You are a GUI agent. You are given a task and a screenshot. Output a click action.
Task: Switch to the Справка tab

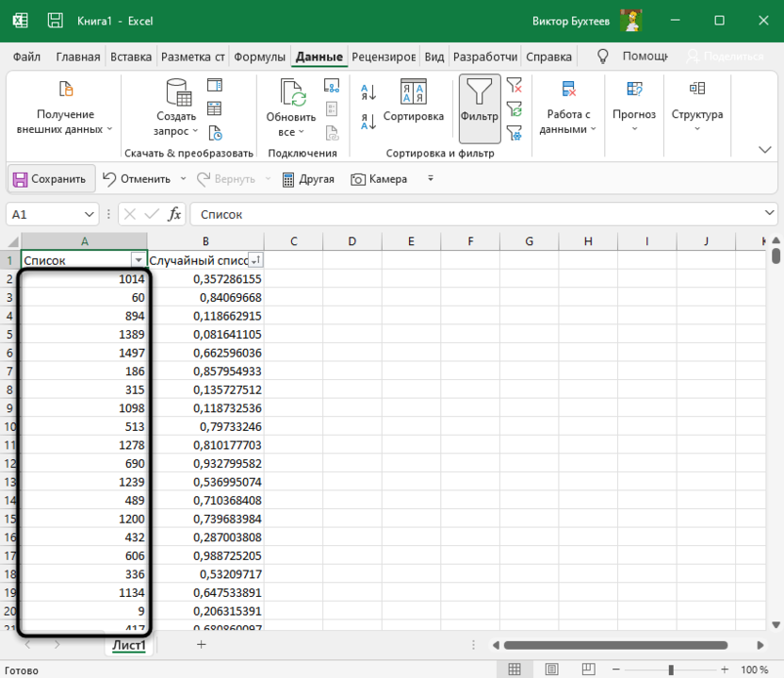point(548,57)
